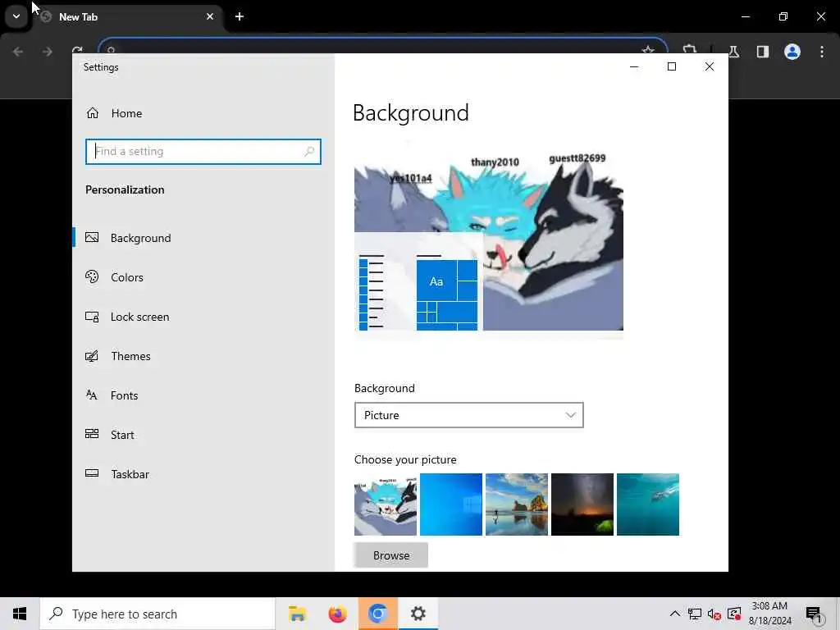The width and height of the screenshot is (840, 630).
Task: Click the Start tiles icon in sidebar
Action: (92, 434)
